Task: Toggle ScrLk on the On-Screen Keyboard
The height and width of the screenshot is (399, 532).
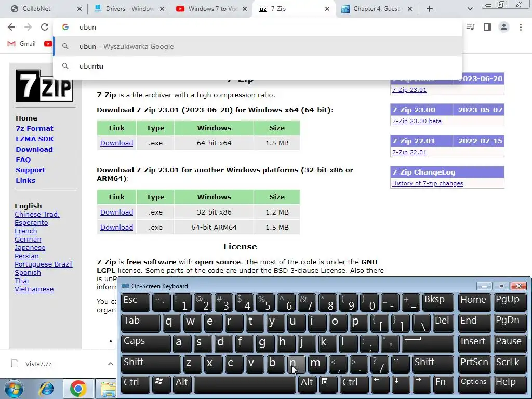Action: click(x=510, y=364)
